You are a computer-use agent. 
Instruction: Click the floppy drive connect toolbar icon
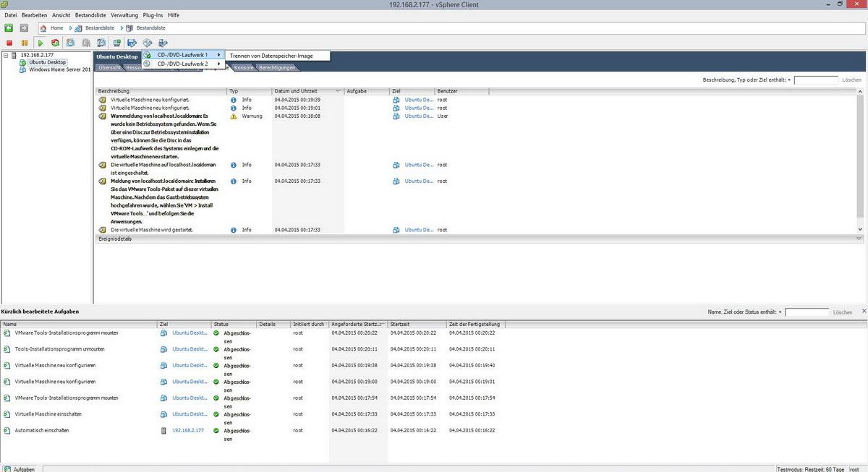pos(132,43)
